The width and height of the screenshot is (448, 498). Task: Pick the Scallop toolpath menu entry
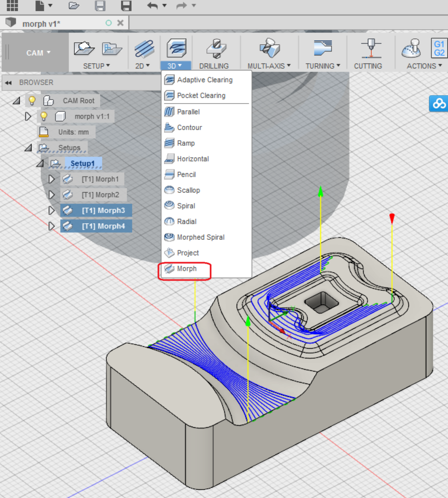pyautogui.click(x=188, y=190)
